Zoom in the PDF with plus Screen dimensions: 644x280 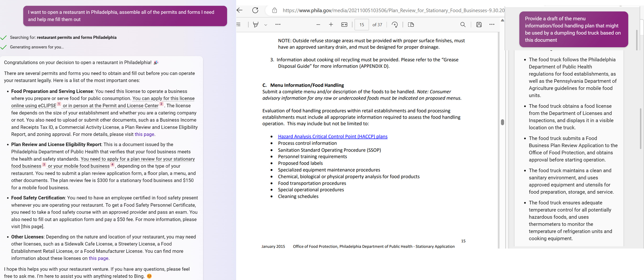pos(331,25)
